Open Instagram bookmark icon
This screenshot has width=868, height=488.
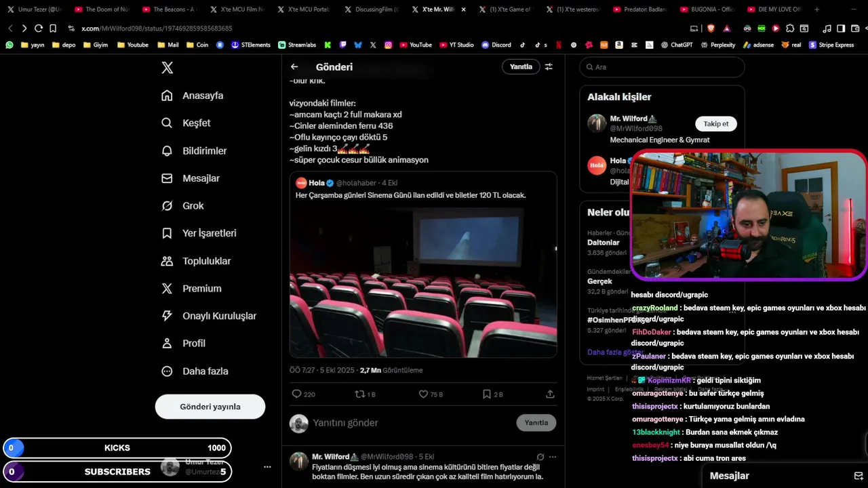click(x=388, y=45)
